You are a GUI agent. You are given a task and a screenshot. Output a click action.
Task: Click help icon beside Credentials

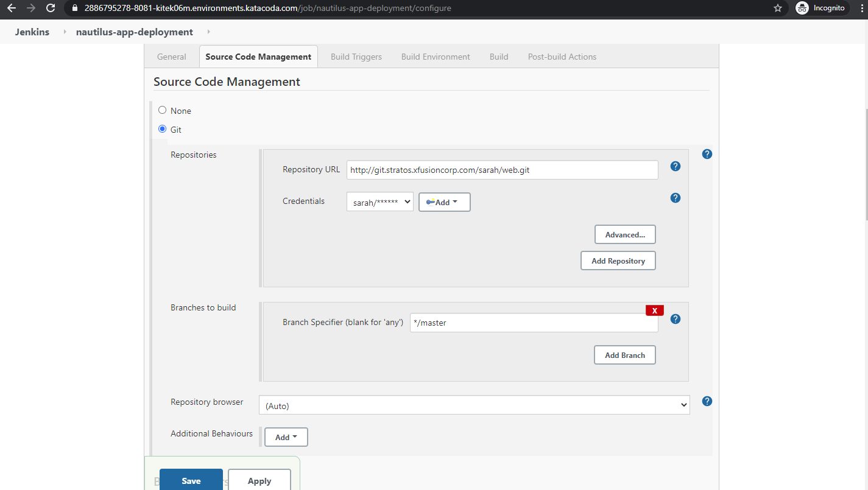(675, 198)
